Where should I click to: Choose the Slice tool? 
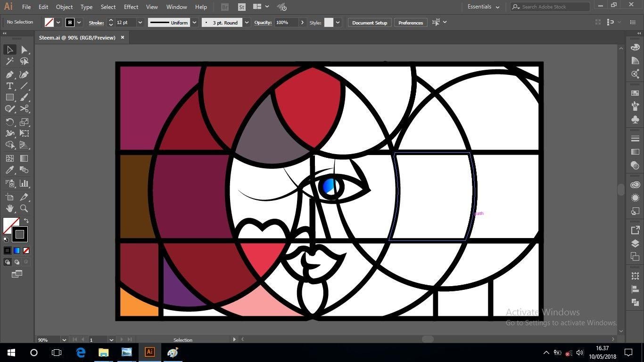pos(24,197)
